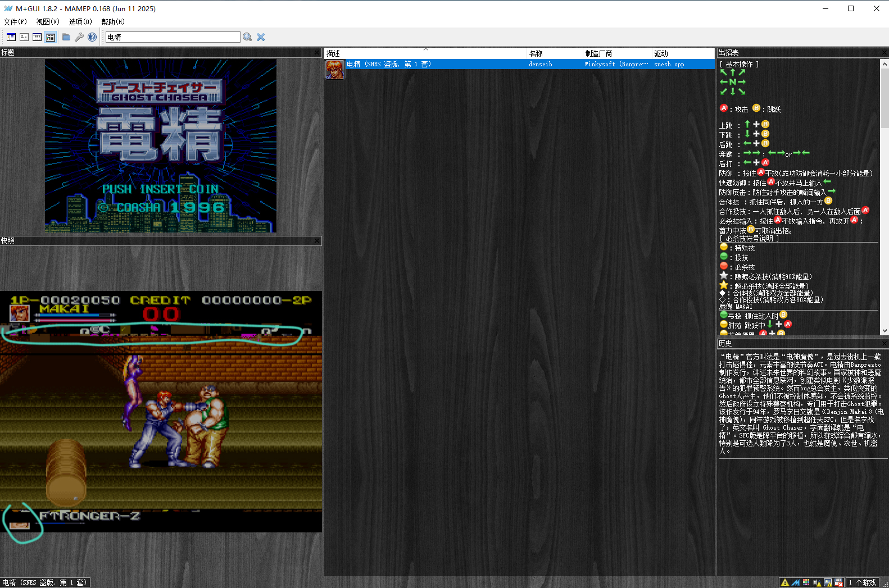This screenshot has height=588, width=889.
Task: Switch to large icons view in toolbar
Action: pyautogui.click(x=24, y=37)
